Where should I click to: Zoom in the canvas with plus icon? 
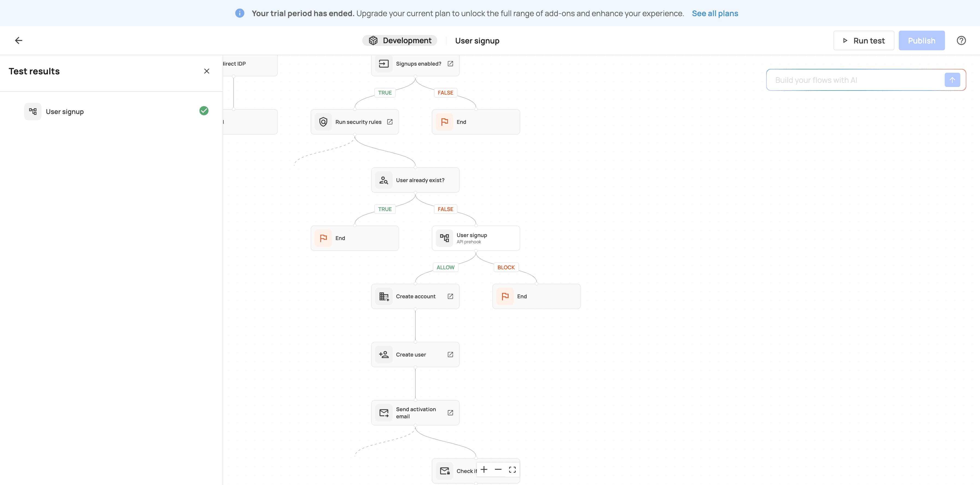(x=484, y=470)
